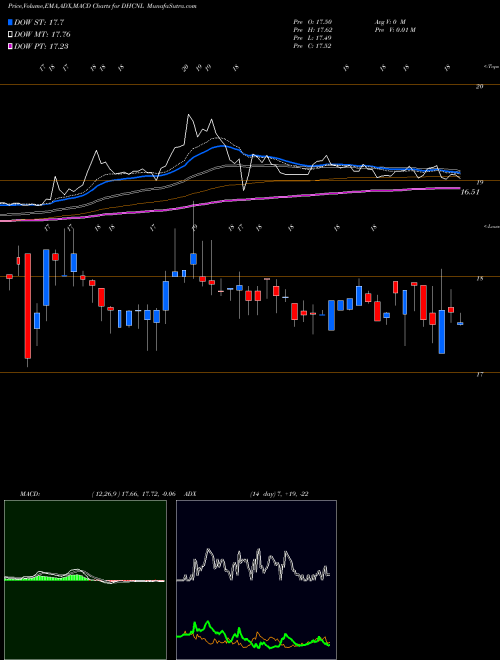This screenshot has width=500, height=660.
Task: Click the 'MACD:' panel heading
Action: pos(30,494)
